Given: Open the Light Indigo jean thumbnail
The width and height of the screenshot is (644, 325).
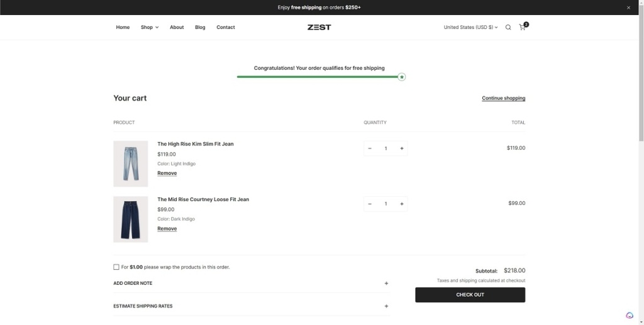Looking at the screenshot, I should 131,163.
